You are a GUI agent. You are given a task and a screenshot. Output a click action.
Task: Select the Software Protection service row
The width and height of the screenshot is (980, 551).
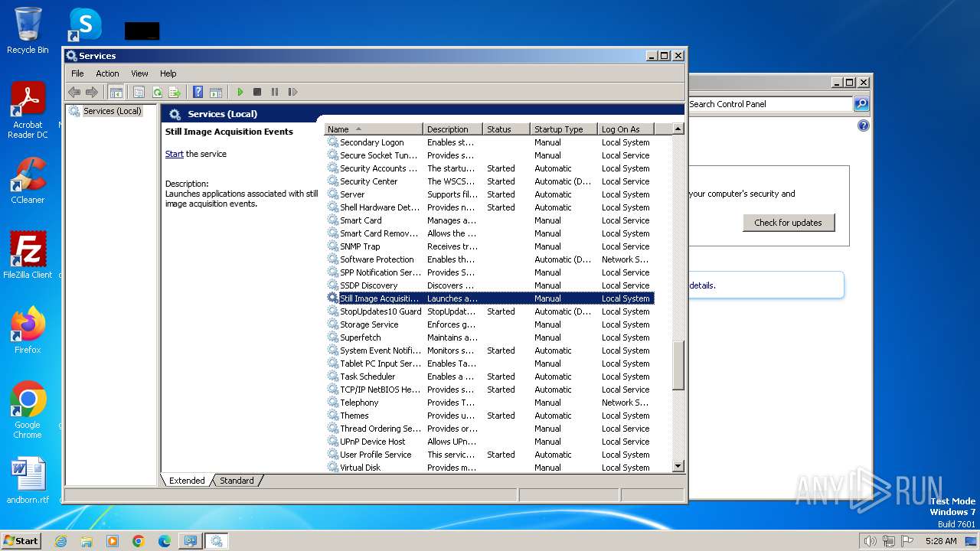(490, 259)
